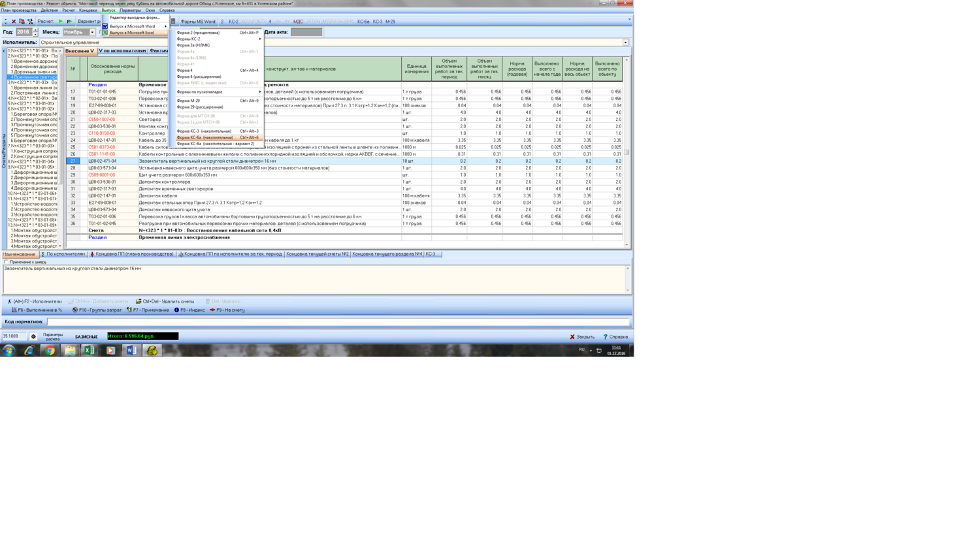980x559 pixels.
Task: Click КС-2 Word form link in toolbar
Action: 233,22
